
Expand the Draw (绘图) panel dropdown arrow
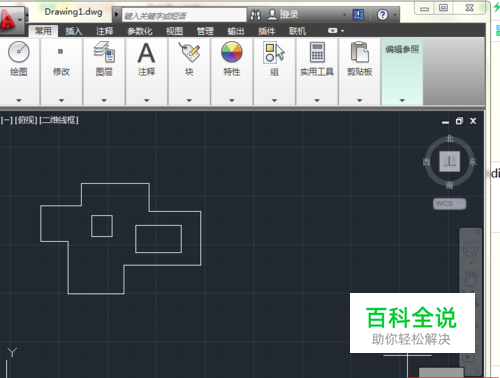tap(19, 100)
